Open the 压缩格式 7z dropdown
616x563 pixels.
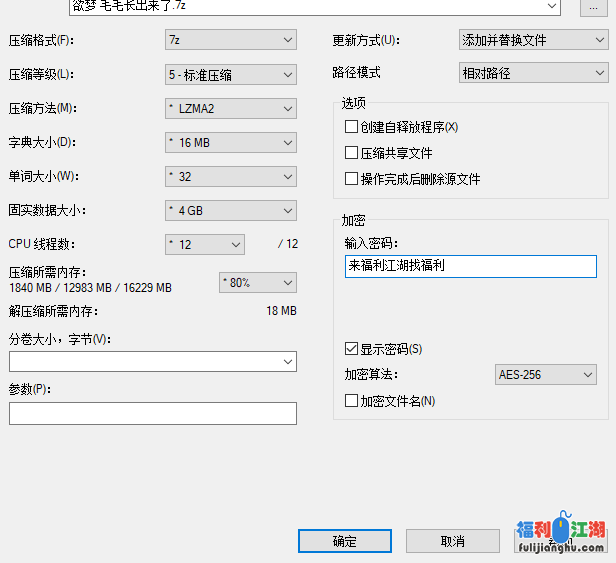click(x=231, y=40)
